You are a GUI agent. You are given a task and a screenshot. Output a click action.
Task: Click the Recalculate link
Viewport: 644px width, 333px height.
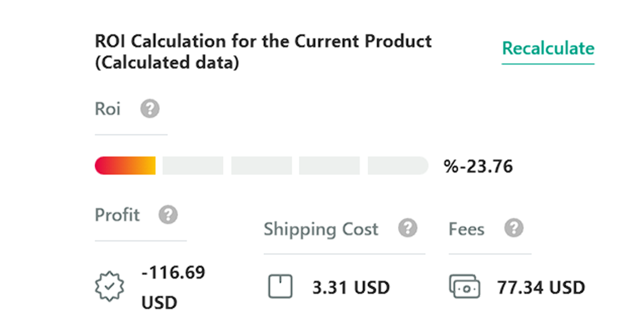coord(548,48)
